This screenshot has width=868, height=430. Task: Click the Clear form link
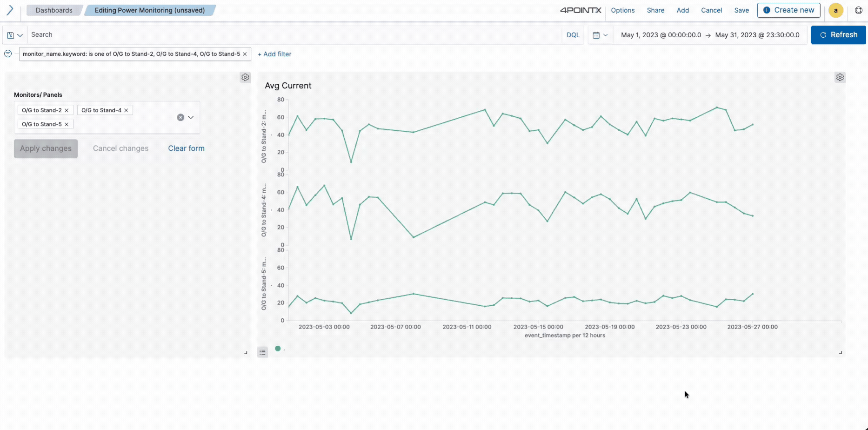tap(186, 148)
